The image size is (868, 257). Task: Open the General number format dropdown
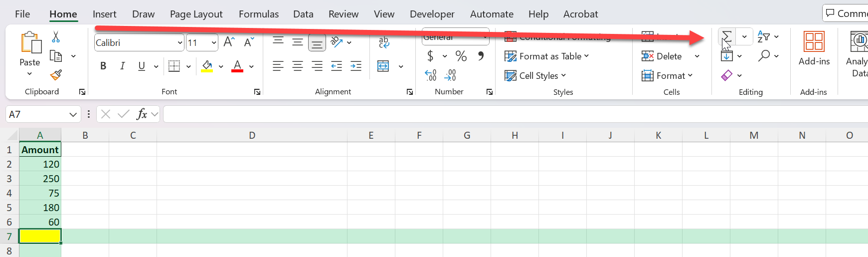[485, 37]
